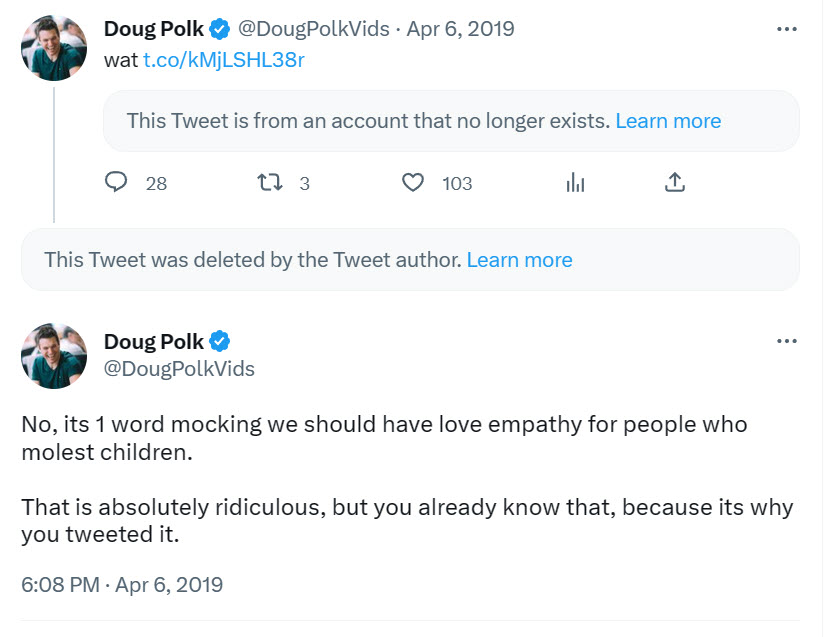Click Learn more in the deleted tweet notice
The image size is (839, 637).
click(x=519, y=260)
